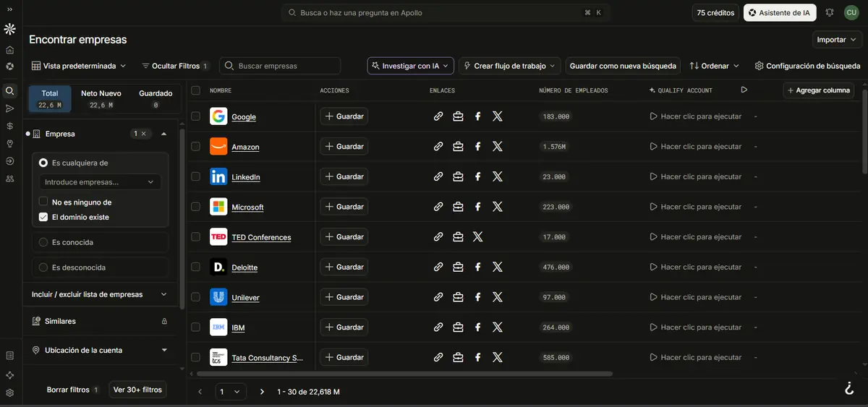
Task: Focus the top Apollo search bar
Action: [445, 12]
